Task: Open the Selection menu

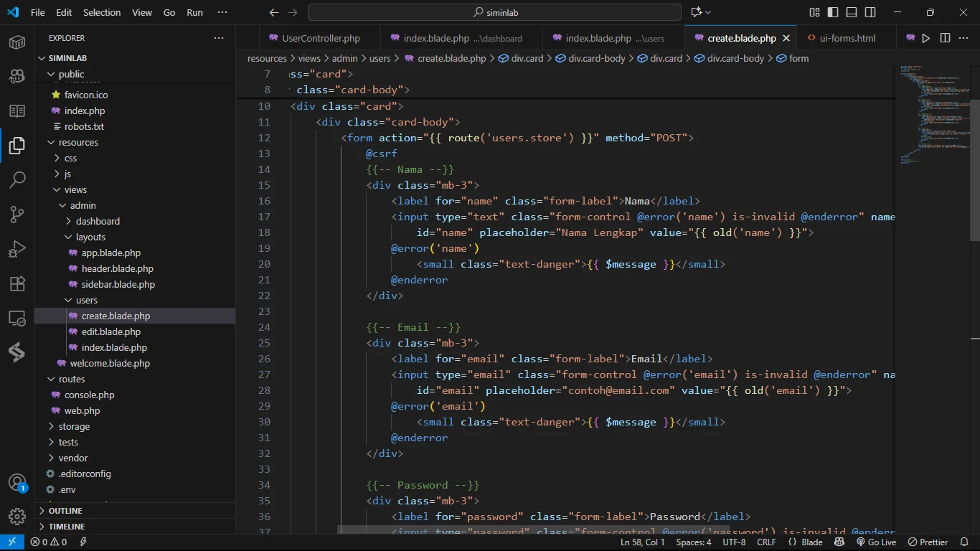Action: coord(102,12)
